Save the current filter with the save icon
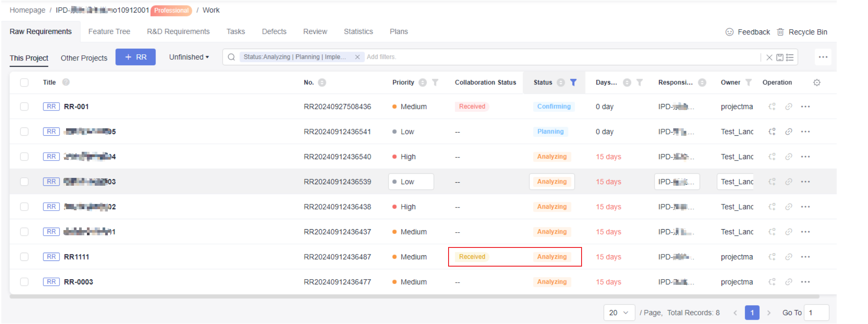 tap(779, 57)
